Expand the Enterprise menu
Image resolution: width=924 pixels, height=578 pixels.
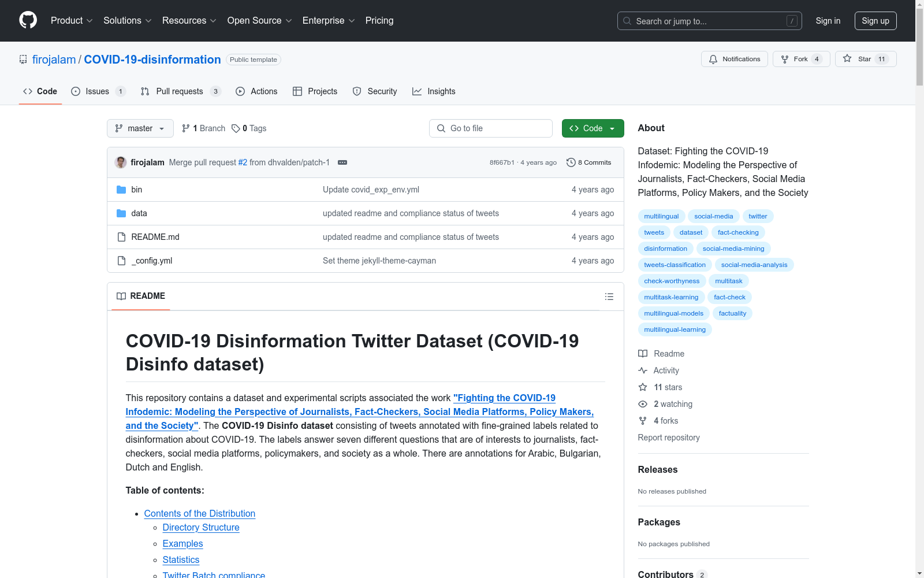[x=329, y=20]
